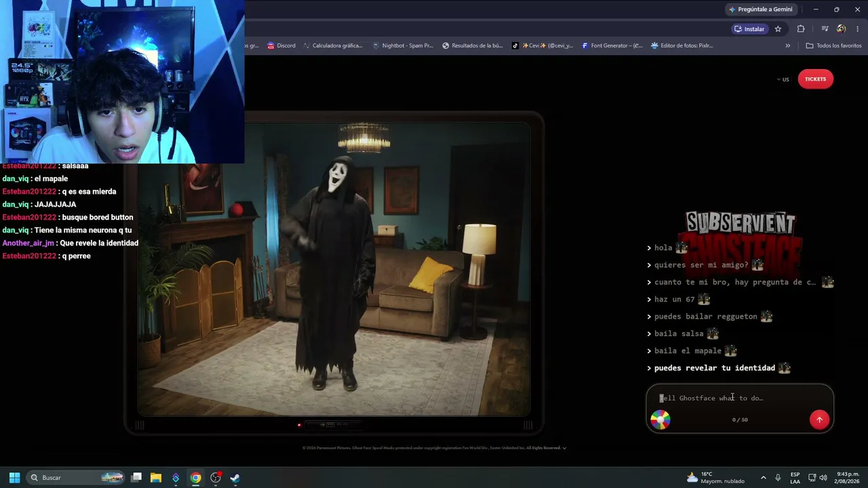Click dan_viq's "JAJAJJAJA" chat message

[x=39, y=205]
